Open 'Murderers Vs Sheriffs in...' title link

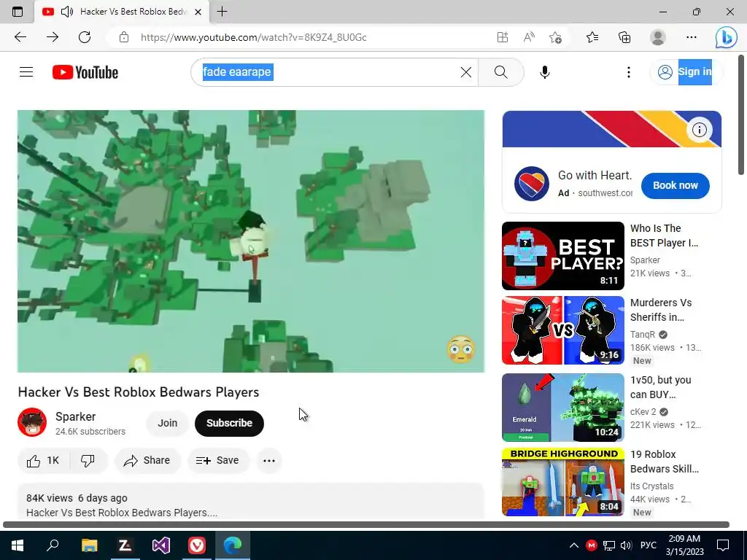pyautogui.click(x=661, y=309)
